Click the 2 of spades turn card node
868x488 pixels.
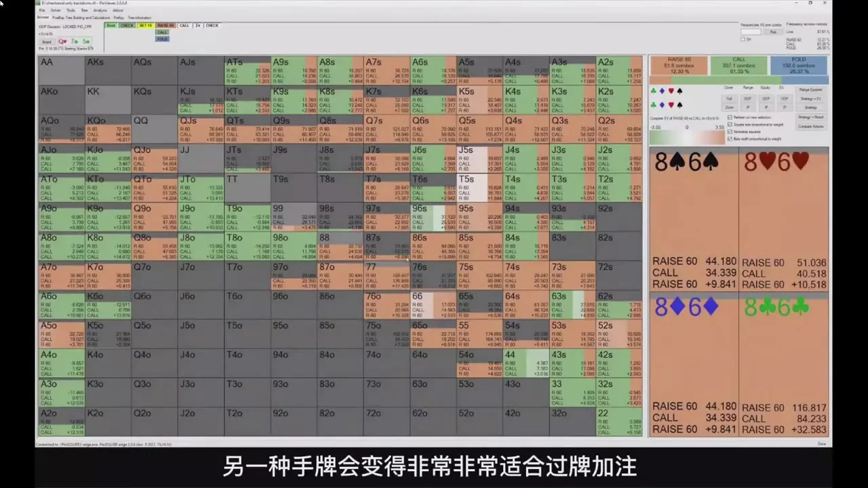click(x=198, y=26)
